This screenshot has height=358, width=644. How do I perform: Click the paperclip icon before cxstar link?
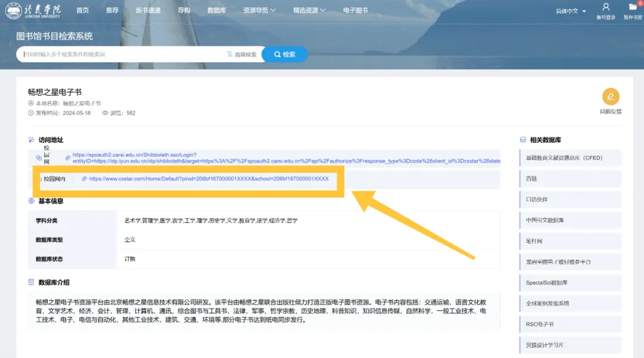tap(84, 179)
